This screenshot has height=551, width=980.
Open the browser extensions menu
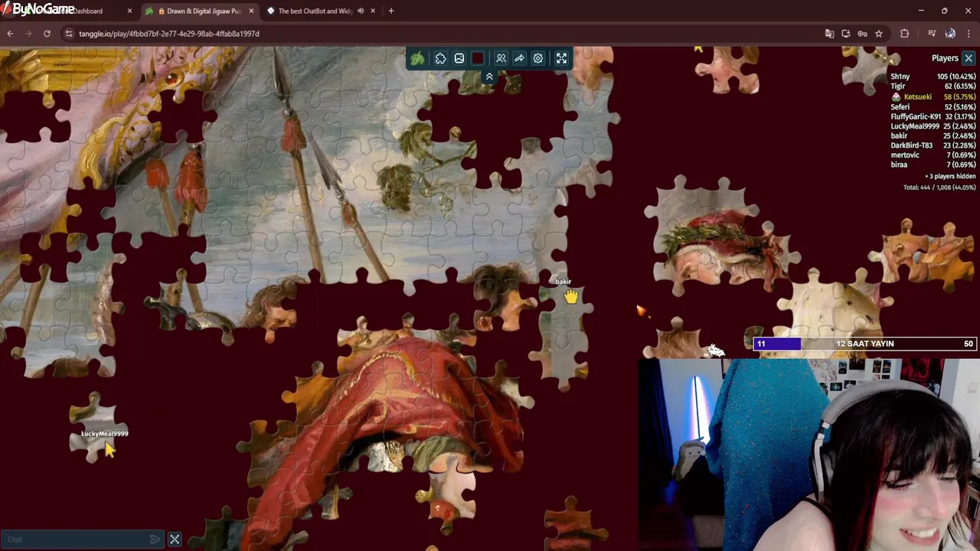(x=904, y=34)
